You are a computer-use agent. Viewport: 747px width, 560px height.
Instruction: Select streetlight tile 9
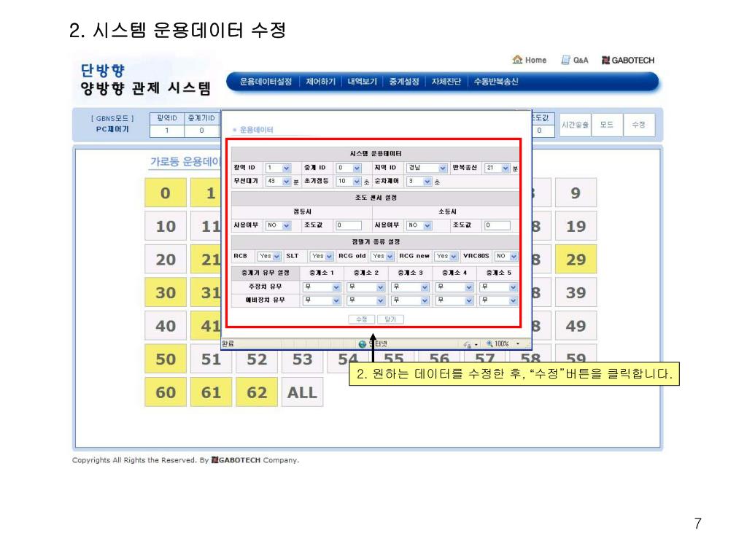tap(576, 192)
